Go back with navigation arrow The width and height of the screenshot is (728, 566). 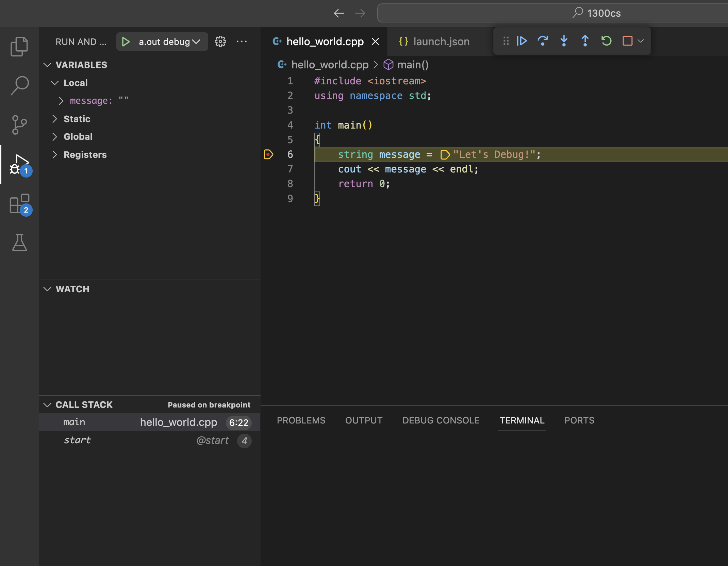coord(339,13)
